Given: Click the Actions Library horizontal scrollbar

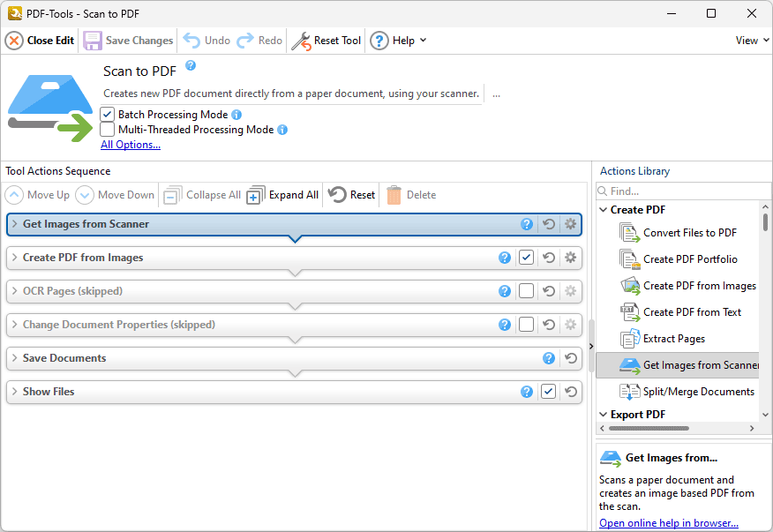Looking at the screenshot, I should (649, 428).
